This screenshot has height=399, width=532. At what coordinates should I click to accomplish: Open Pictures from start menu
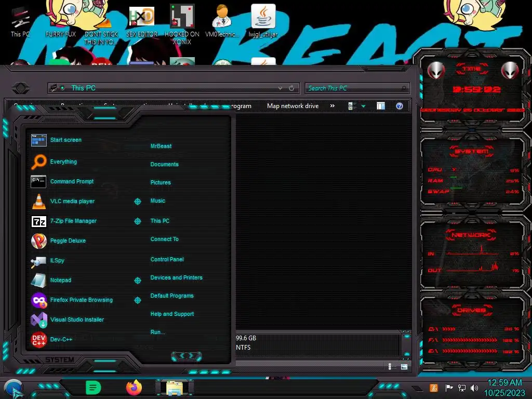click(161, 182)
